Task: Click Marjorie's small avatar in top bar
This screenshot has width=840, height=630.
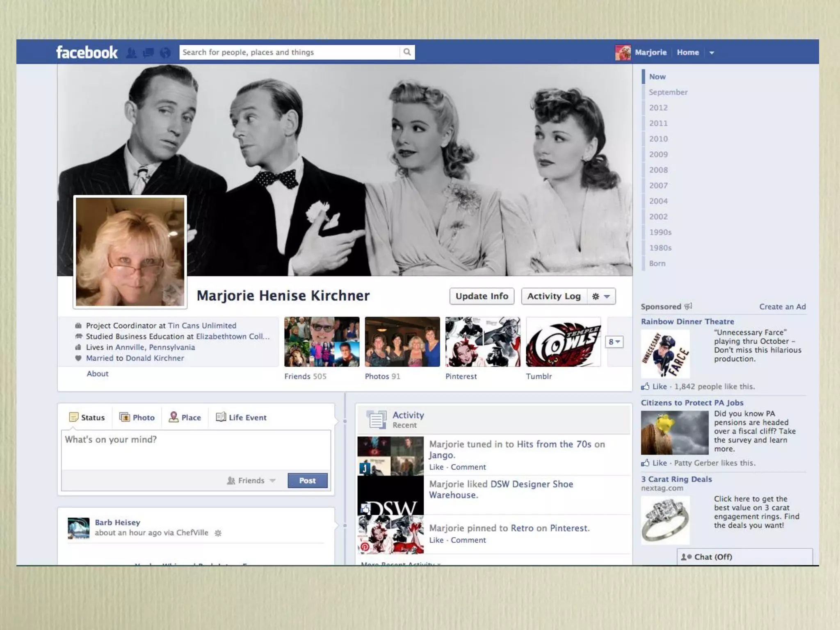Action: [x=623, y=52]
